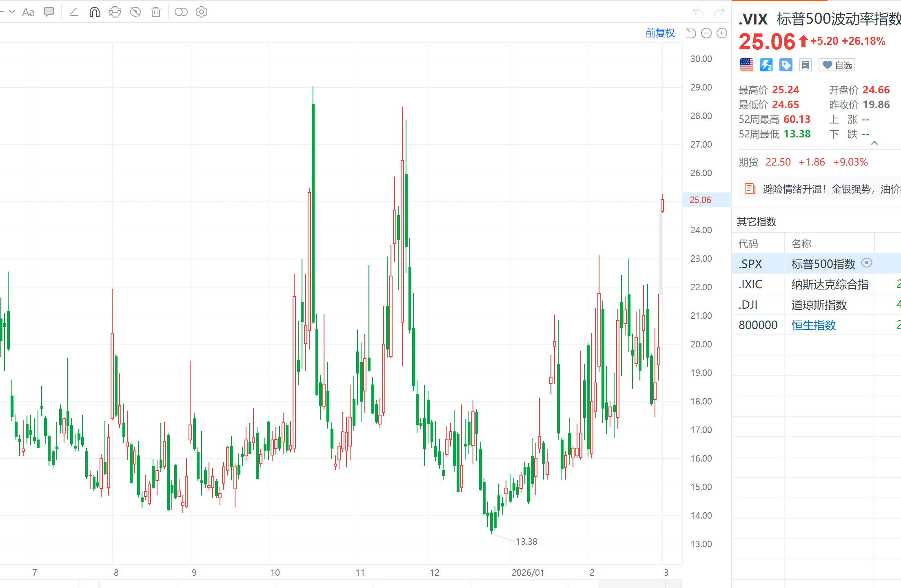This screenshot has height=588, width=901.
Task: Hide all drawings with crossed-eye icon
Action: pyautogui.click(x=135, y=12)
